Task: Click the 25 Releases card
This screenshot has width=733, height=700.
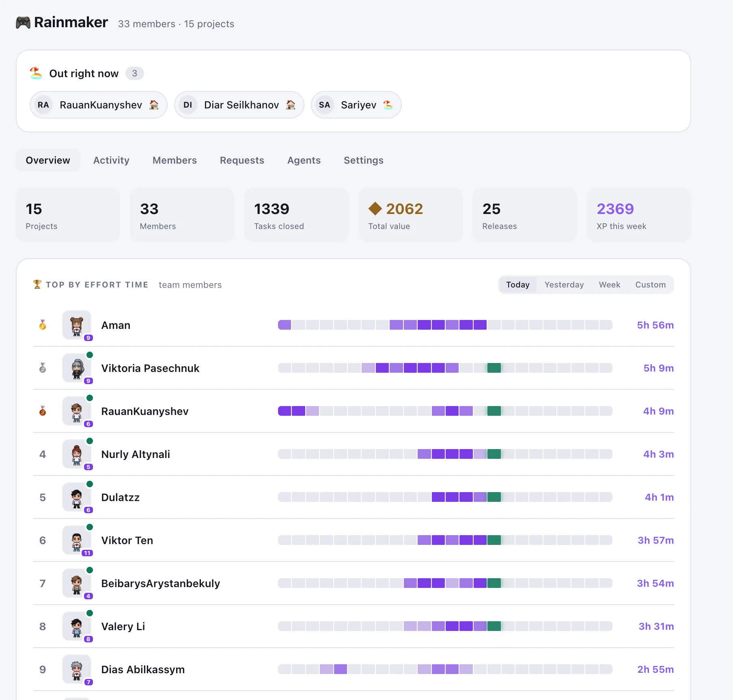Action: 525,215
